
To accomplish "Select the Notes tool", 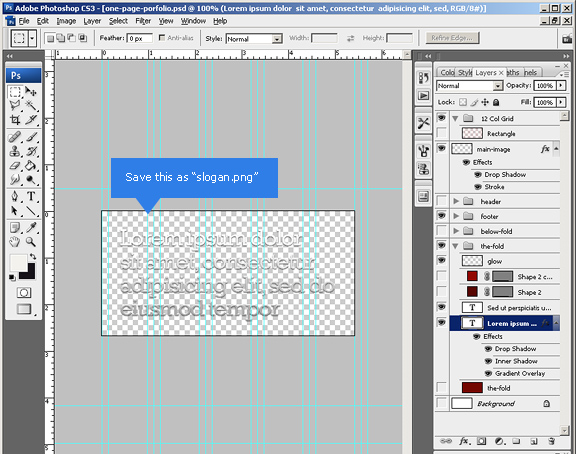I will [15, 228].
